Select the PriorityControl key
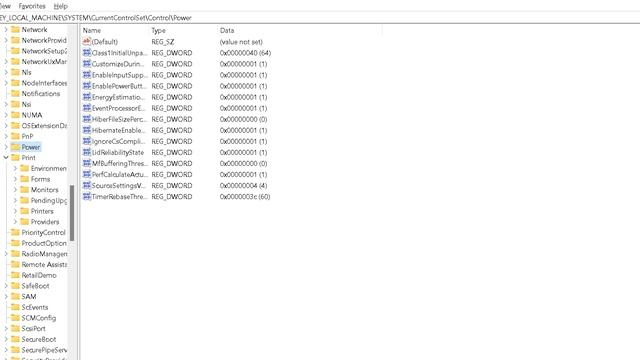 tap(43, 232)
